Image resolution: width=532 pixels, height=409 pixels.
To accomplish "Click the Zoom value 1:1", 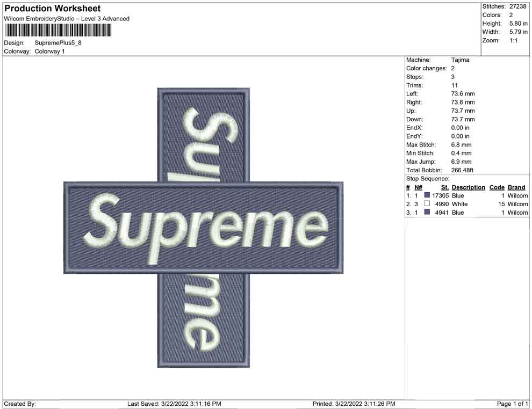I will [513, 40].
